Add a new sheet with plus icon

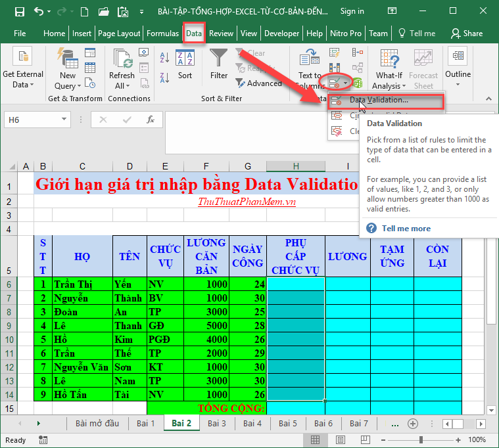coord(413,424)
